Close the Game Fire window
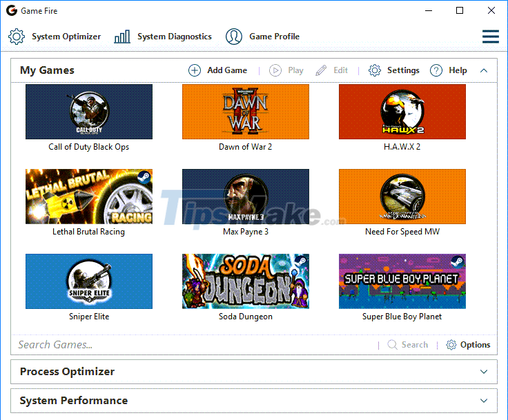 click(x=491, y=10)
